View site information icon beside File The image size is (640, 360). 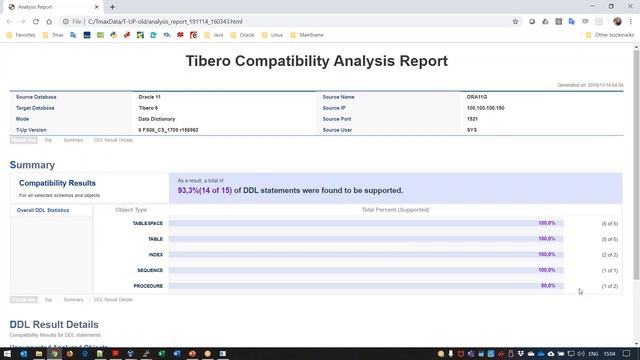tap(65, 22)
